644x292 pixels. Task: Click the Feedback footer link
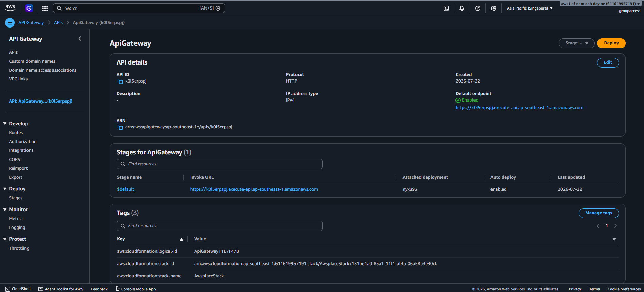coord(99,289)
